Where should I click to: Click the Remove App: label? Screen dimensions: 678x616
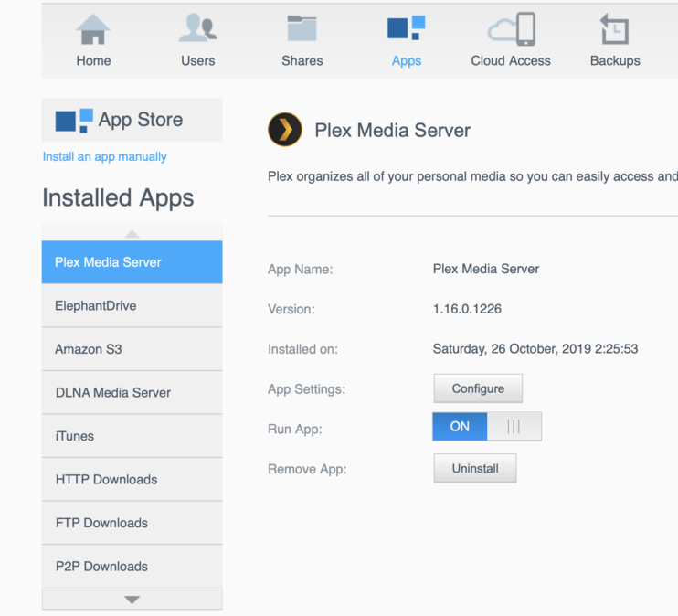tap(307, 469)
